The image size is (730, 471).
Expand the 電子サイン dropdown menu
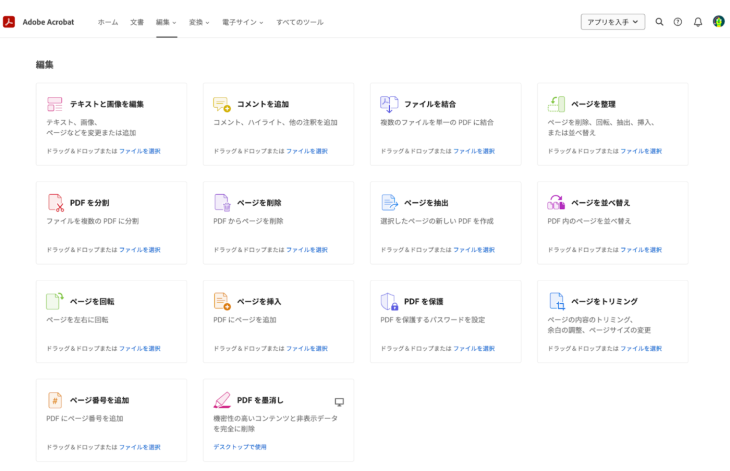click(242, 22)
